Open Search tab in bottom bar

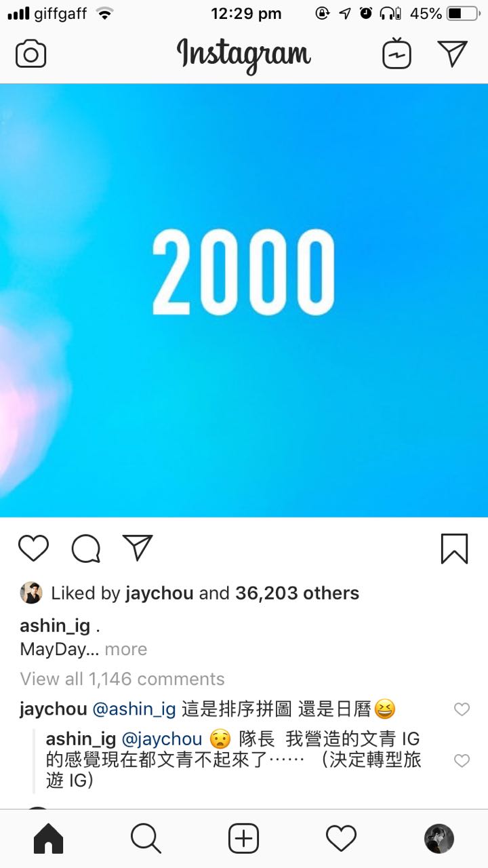click(146, 839)
